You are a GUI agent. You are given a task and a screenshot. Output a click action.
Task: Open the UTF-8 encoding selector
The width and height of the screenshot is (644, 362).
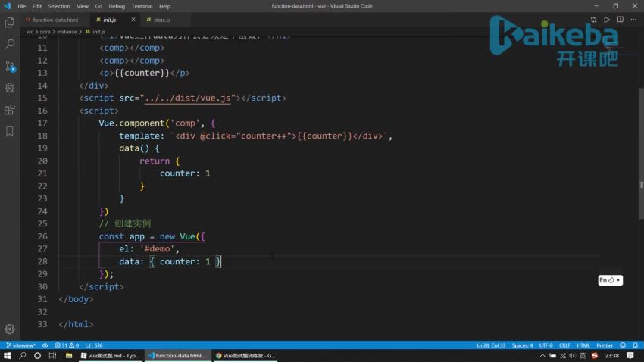[x=546, y=345]
